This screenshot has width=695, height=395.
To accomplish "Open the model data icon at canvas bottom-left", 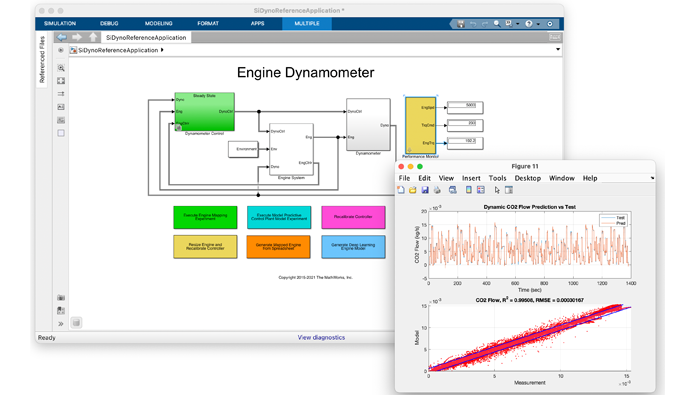I will point(76,323).
